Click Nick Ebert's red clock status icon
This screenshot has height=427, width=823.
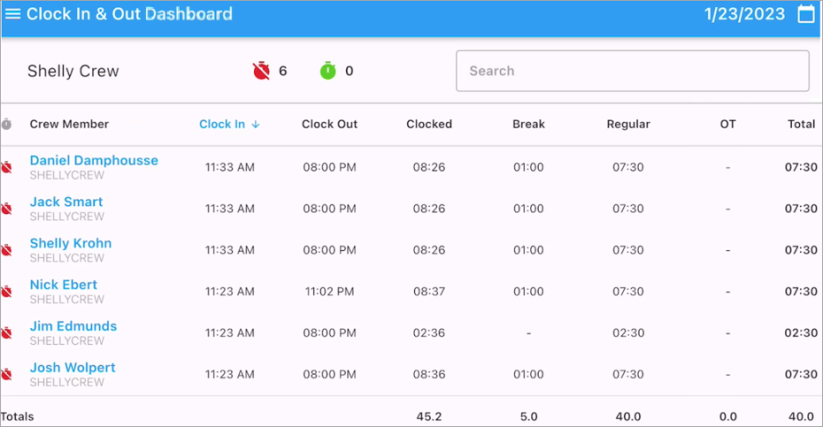[x=6, y=292]
